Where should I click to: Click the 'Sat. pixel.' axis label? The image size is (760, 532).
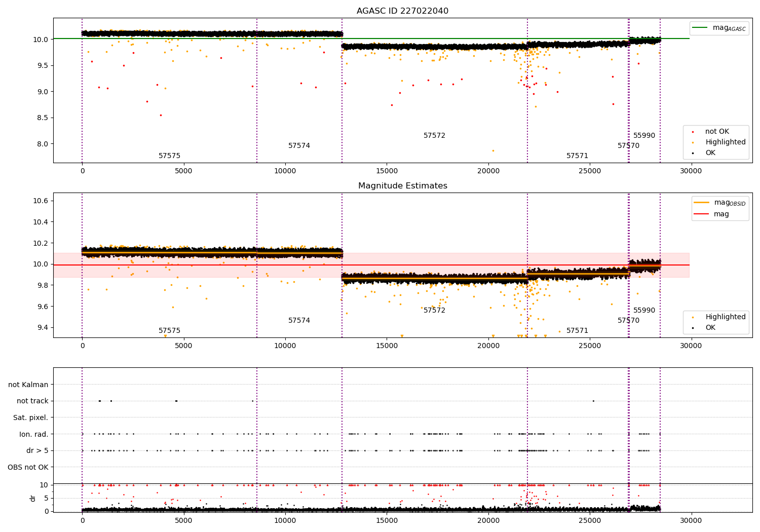pos(31,418)
